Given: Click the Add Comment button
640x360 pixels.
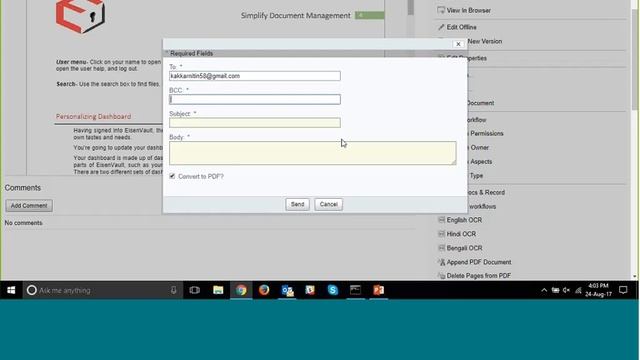Looking at the screenshot, I should (x=29, y=206).
